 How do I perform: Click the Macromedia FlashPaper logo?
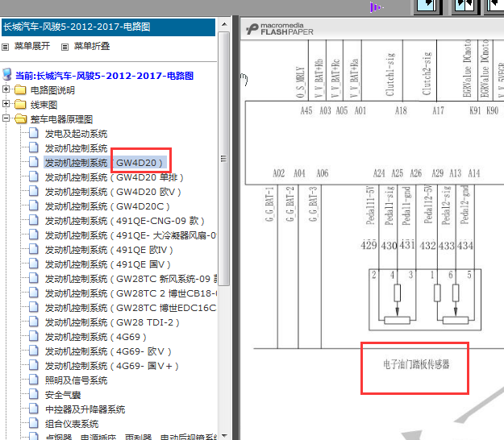click(280, 29)
